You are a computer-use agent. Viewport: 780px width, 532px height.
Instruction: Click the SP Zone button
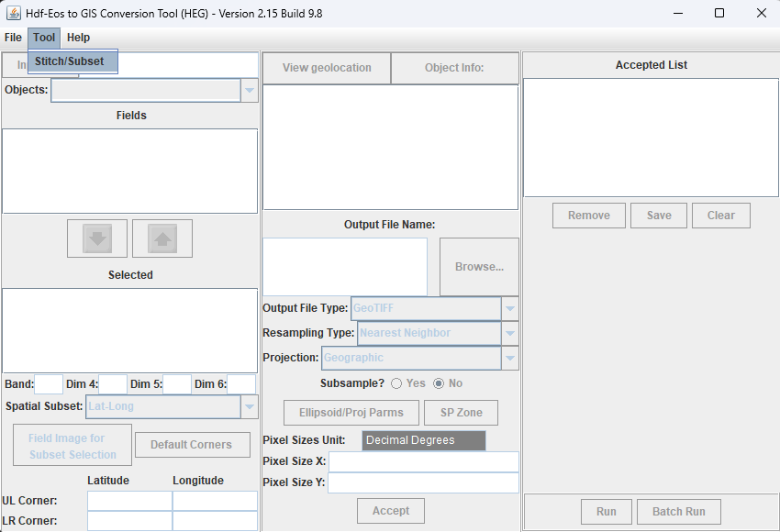(x=462, y=413)
